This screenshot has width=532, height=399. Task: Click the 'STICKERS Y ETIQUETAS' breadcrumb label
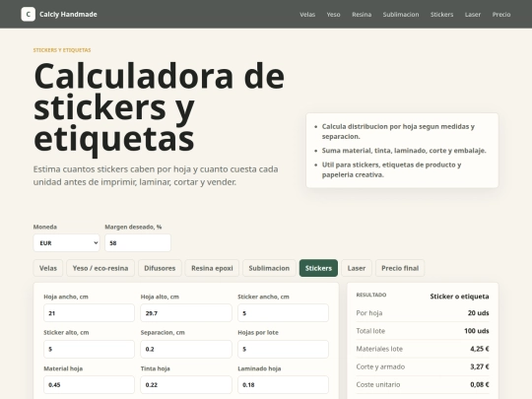tap(62, 50)
